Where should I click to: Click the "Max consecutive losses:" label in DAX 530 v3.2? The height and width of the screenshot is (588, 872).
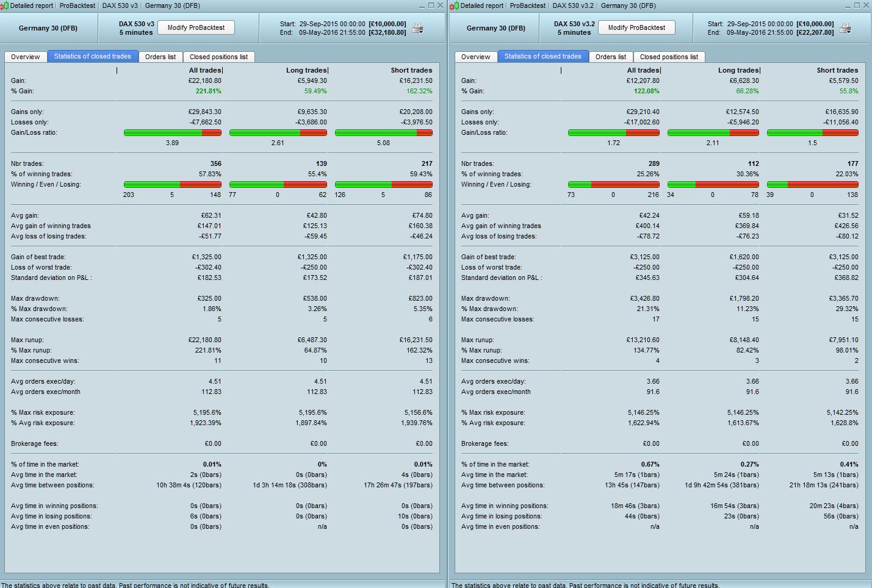coord(497,319)
